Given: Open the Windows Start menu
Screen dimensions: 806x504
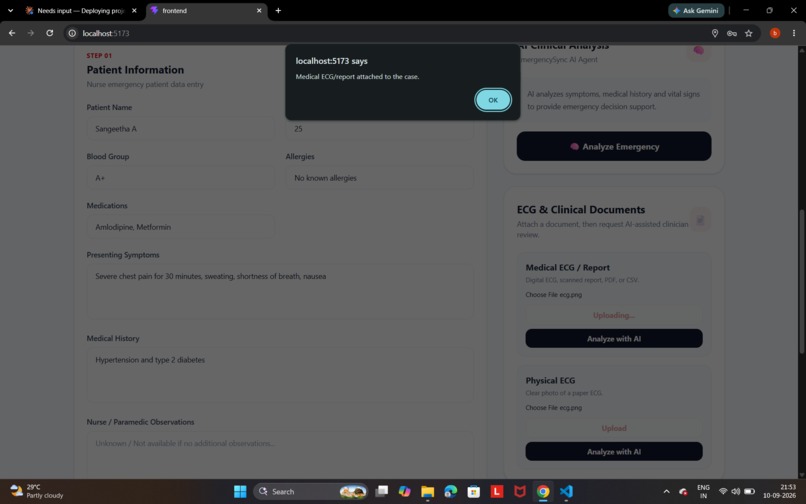Looking at the screenshot, I should (x=240, y=491).
